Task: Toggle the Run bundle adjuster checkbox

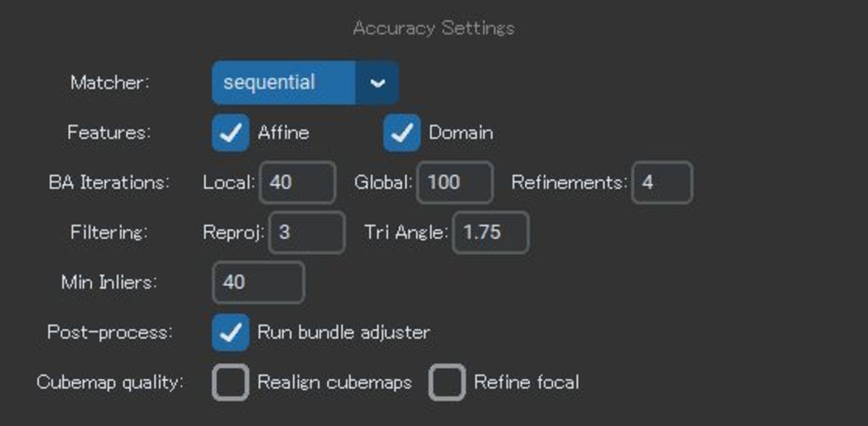Action: click(230, 332)
